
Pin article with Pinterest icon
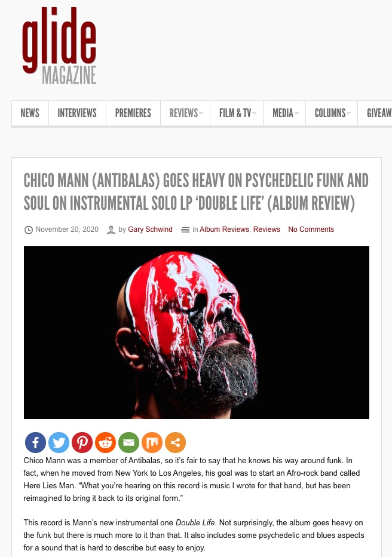tap(82, 442)
